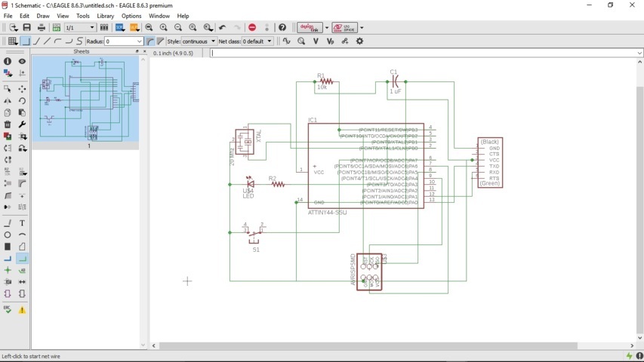Screen dimensions: 644x362
Task: Select the Mark tool icon
Action: [22, 73]
